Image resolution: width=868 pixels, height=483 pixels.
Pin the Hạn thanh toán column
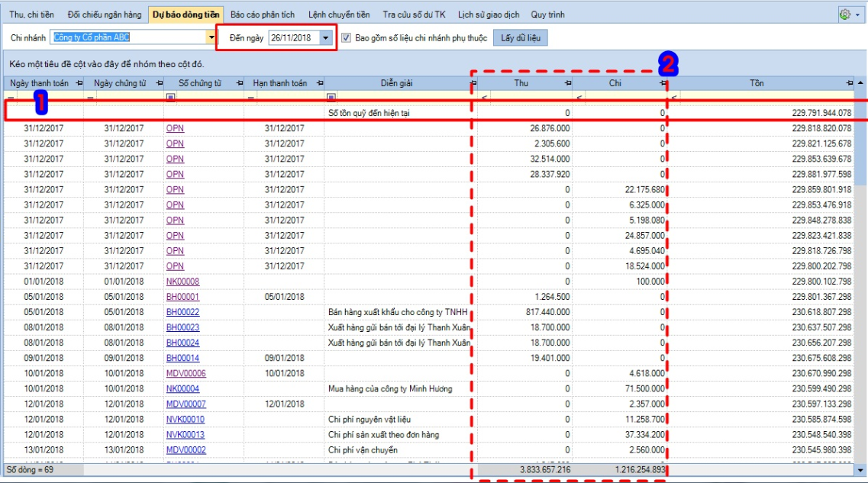click(320, 83)
